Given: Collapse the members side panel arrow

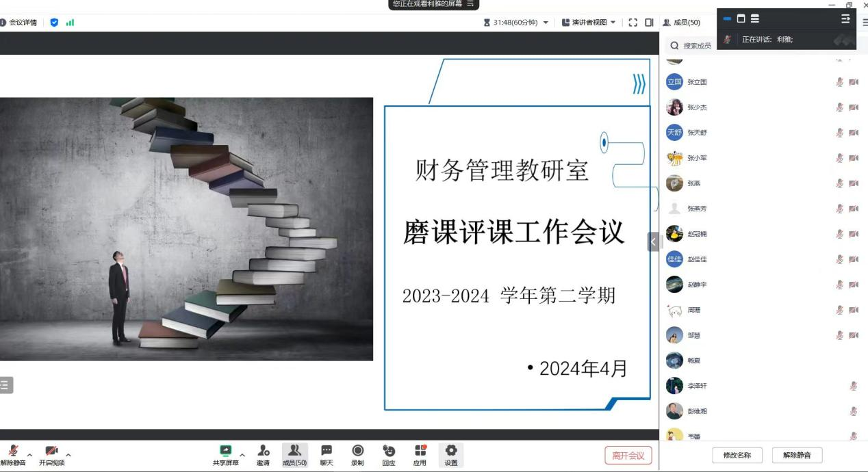Looking at the screenshot, I should pos(653,241).
